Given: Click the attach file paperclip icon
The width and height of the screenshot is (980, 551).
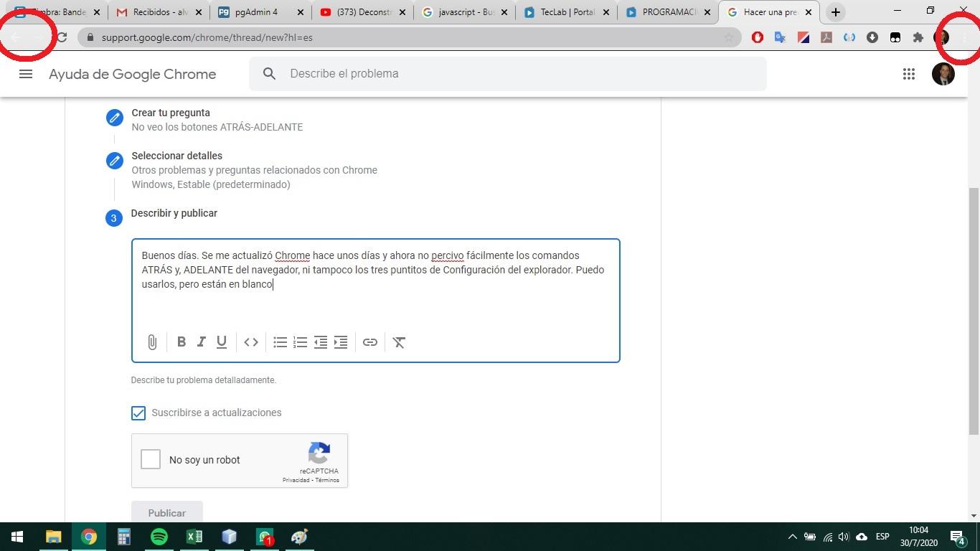Looking at the screenshot, I should point(152,342).
